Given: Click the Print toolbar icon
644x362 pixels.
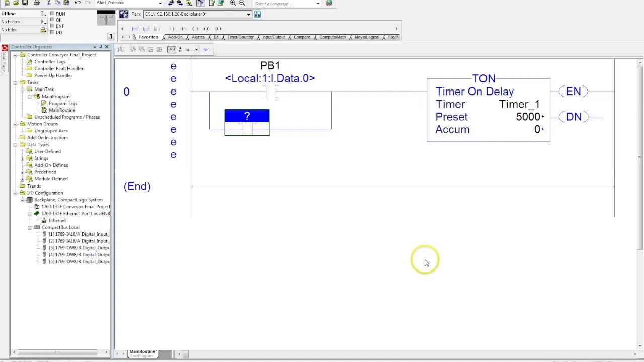Looking at the screenshot, I should click(36, 3).
